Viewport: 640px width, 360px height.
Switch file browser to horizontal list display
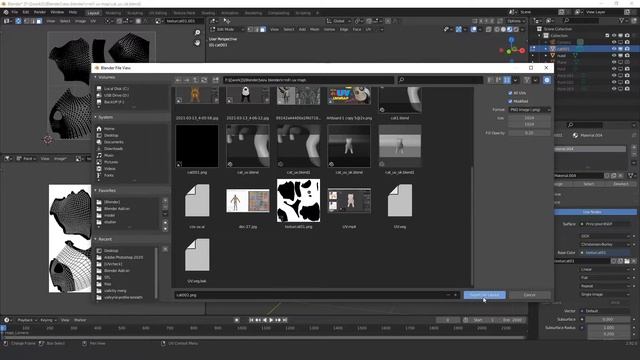pos(498,80)
